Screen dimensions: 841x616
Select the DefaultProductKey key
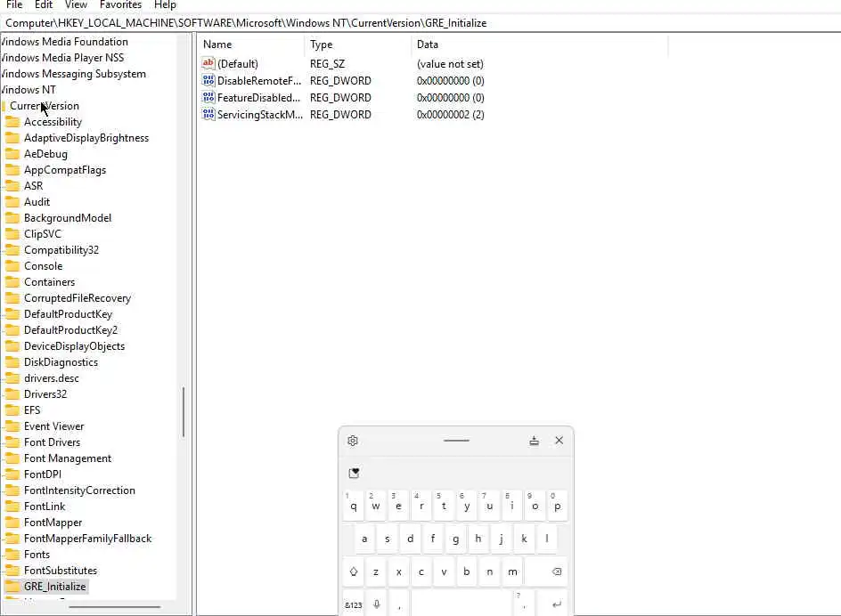tap(68, 314)
